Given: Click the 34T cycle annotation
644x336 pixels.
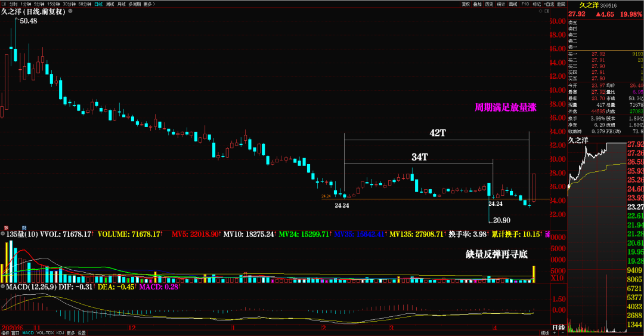Looking at the screenshot, I should tap(419, 157).
